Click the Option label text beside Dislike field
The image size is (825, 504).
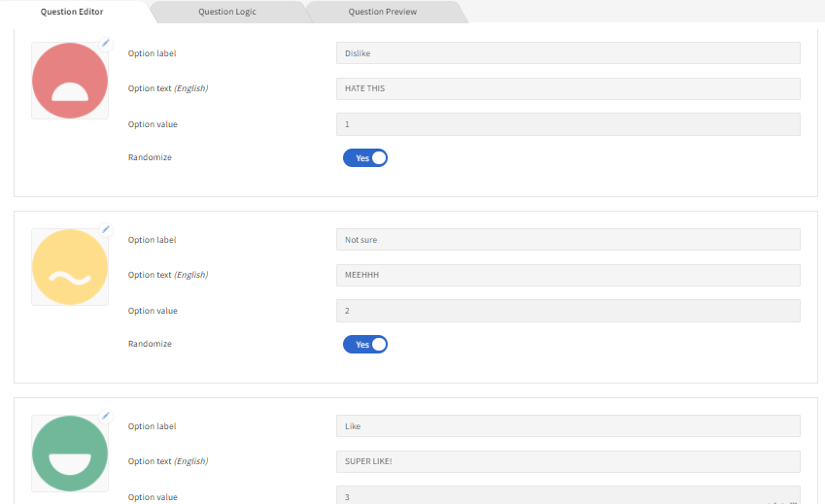[152, 53]
